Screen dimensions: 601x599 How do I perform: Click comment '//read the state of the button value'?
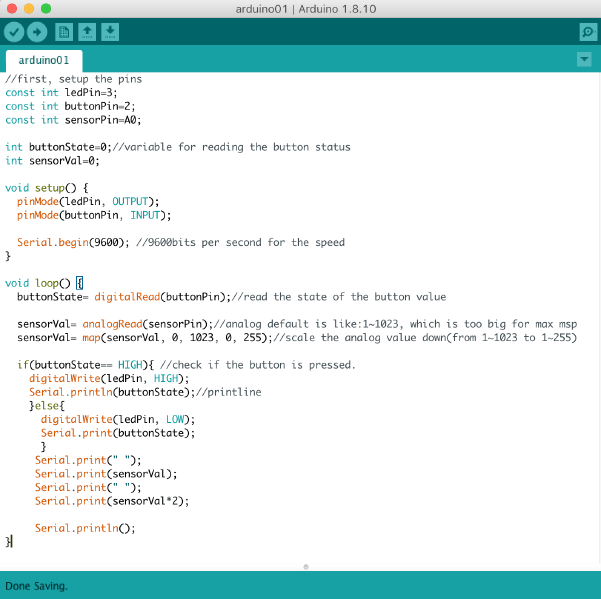pyautogui.click(x=338, y=297)
